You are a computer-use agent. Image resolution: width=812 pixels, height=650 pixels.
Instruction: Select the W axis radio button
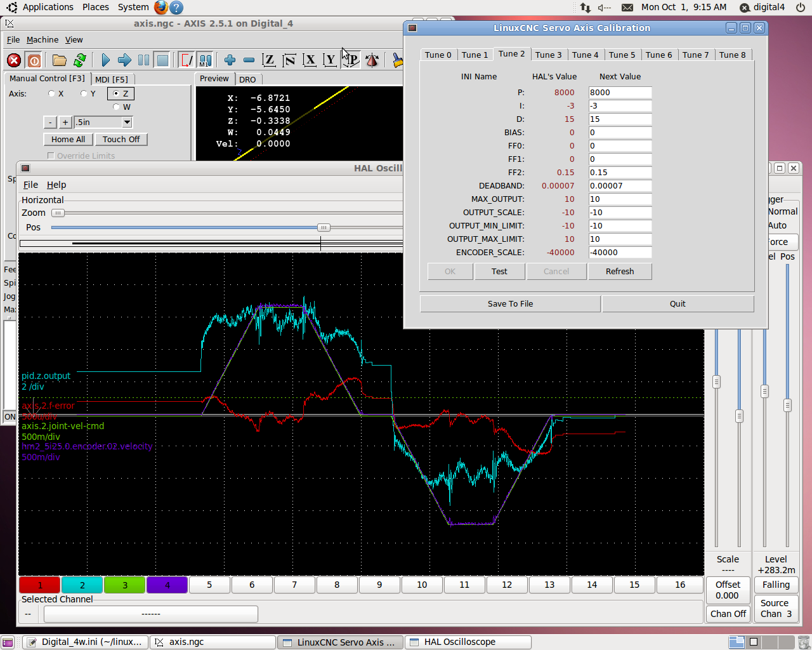(x=116, y=107)
